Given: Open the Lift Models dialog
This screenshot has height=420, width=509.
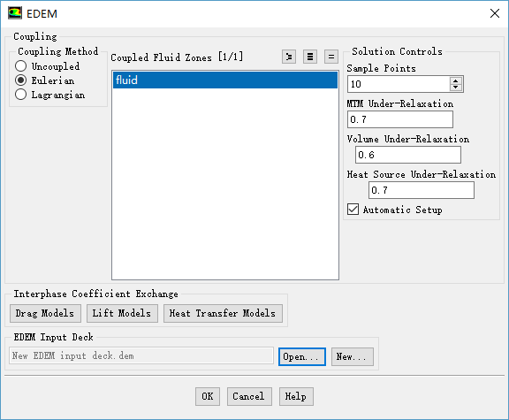Looking at the screenshot, I should coord(122,313).
